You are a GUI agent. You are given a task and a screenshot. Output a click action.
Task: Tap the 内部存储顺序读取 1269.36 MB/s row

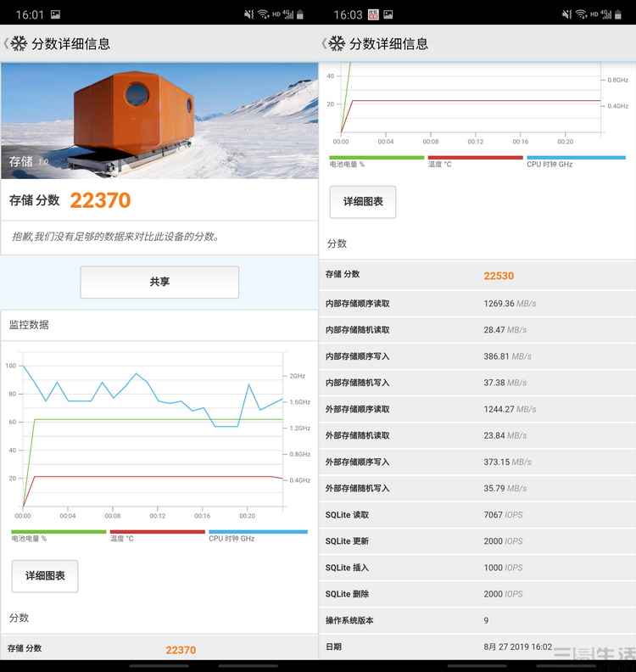tap(477, 304)
